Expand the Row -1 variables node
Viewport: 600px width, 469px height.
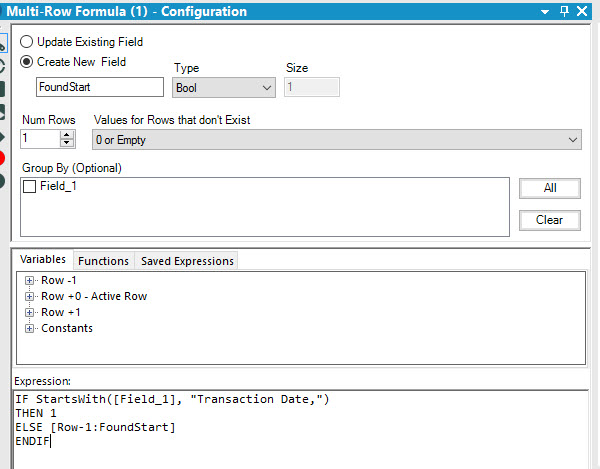coord(30,280)
